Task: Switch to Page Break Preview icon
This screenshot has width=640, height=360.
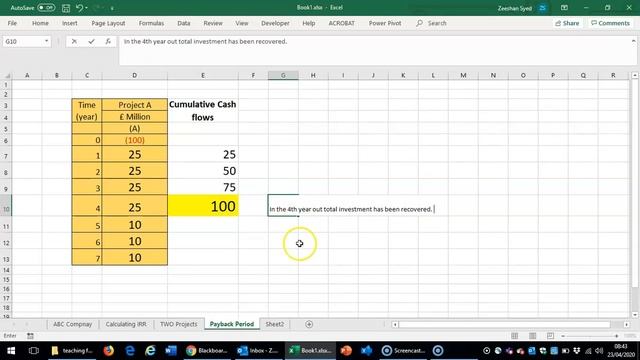Action: pyautogui.click(x=550, y=336)
